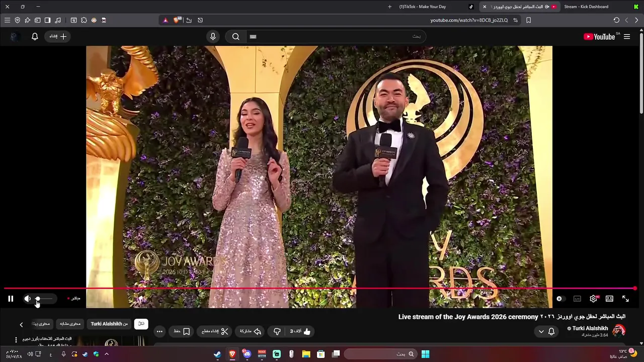The height and width of the screenshot is (362, 644).
Task: Open the Brave VPN shield icon
Action: (x=17, y=20)
